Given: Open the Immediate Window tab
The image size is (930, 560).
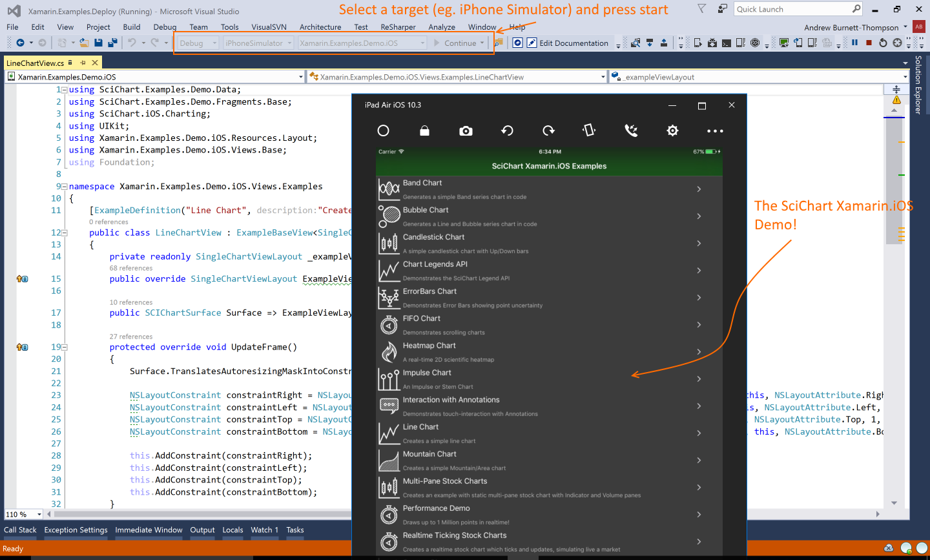Looking at the screenshot, I should pos(149,530).
